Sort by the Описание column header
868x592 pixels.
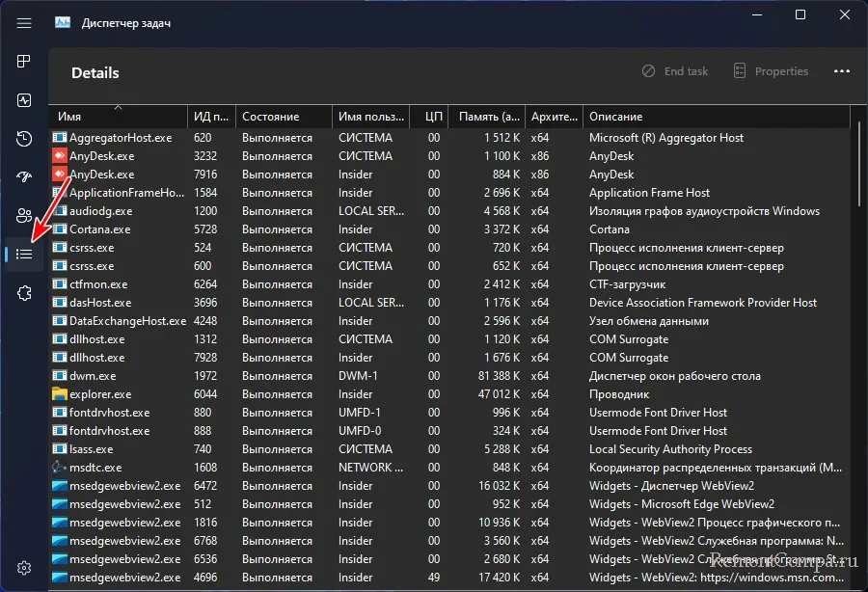coord(717,117)
